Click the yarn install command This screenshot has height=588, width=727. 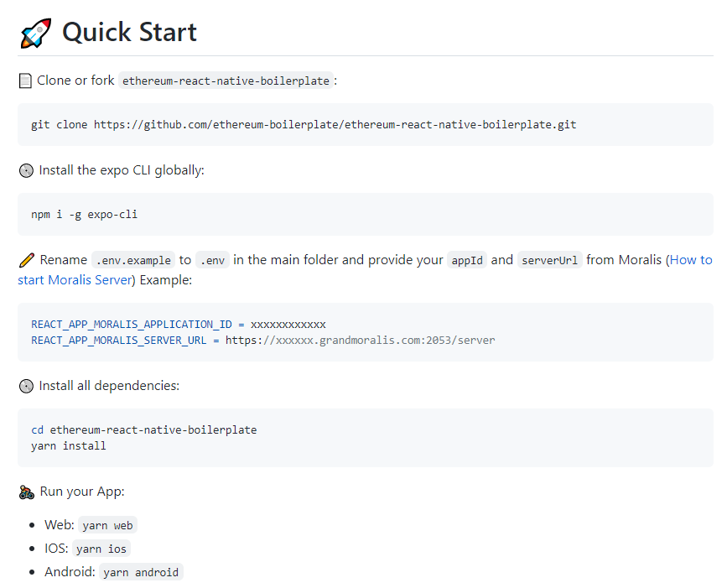[69, 446]
